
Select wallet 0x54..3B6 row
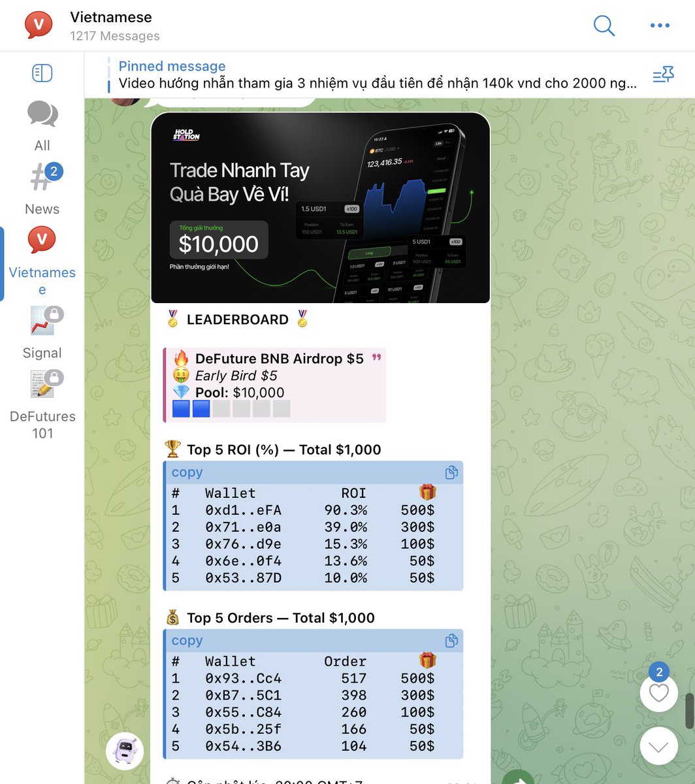point(303,746)
